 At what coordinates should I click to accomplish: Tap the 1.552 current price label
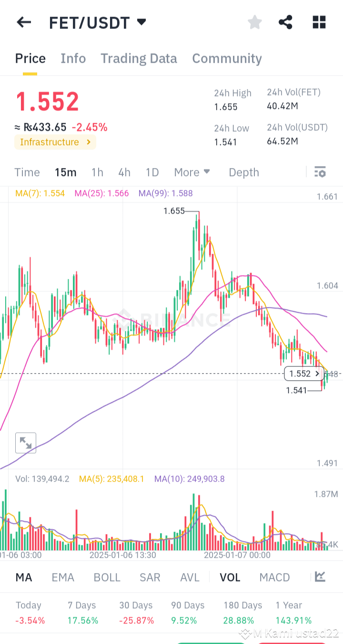303,374
